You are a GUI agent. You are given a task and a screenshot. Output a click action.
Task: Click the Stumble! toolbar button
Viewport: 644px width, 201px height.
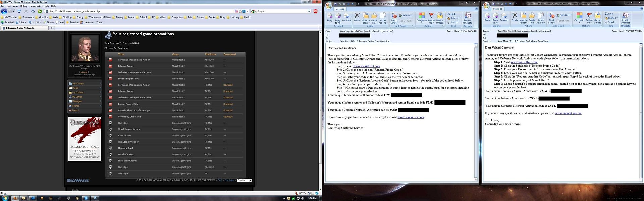point(8,22)
